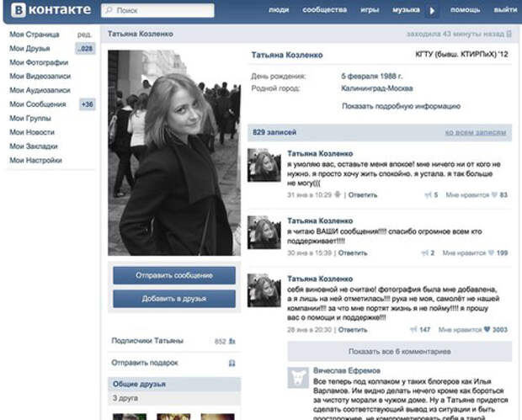Like the 30 янв post via heart icon

tap(491, 253)
